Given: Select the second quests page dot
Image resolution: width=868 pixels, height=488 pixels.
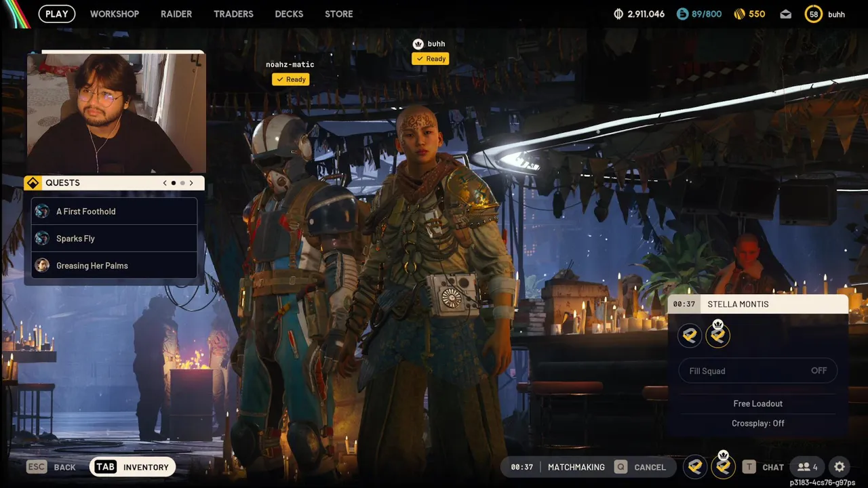Looking at the screenshot, I should [182, 183].
